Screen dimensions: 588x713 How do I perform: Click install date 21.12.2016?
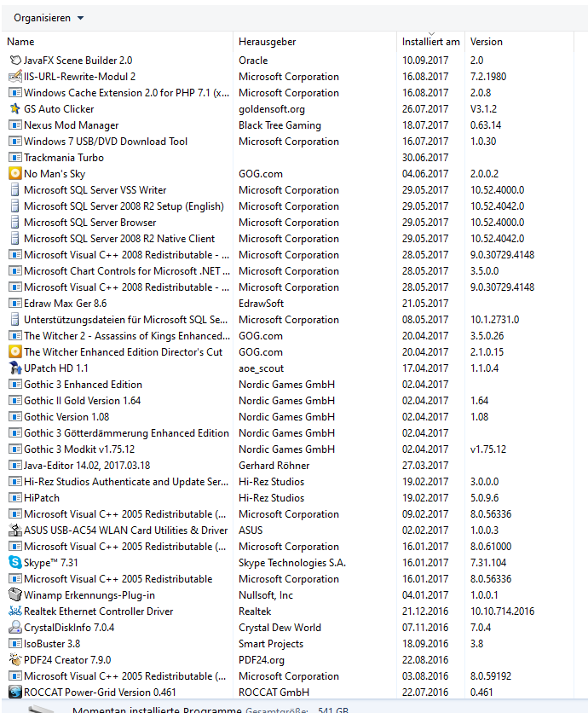(x=425, y=612)
